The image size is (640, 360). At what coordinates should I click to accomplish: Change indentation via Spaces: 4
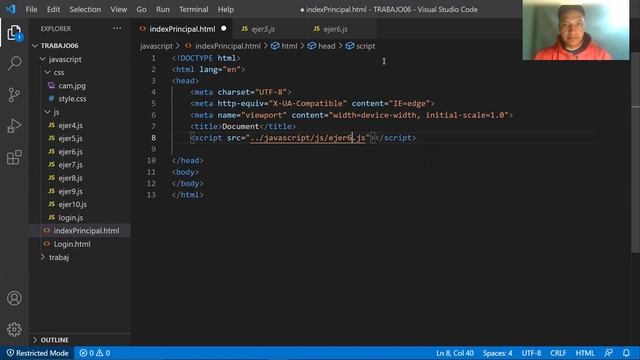coord(497,353)
